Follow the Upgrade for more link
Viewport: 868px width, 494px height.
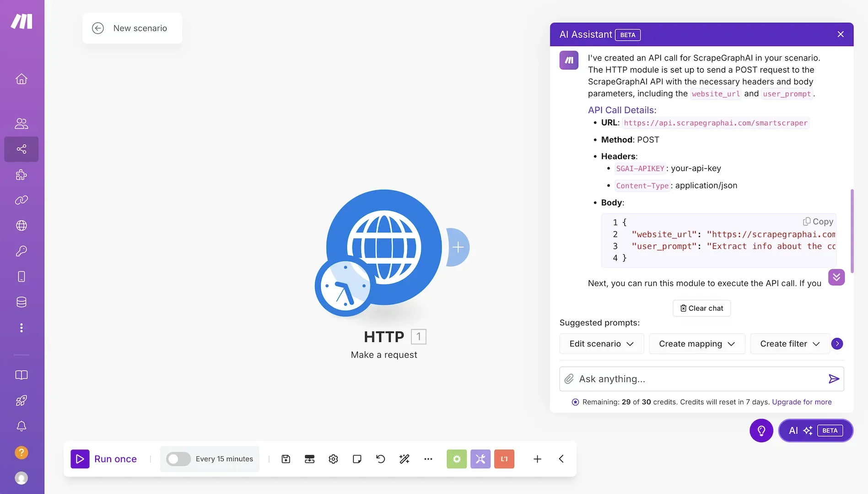802,402
